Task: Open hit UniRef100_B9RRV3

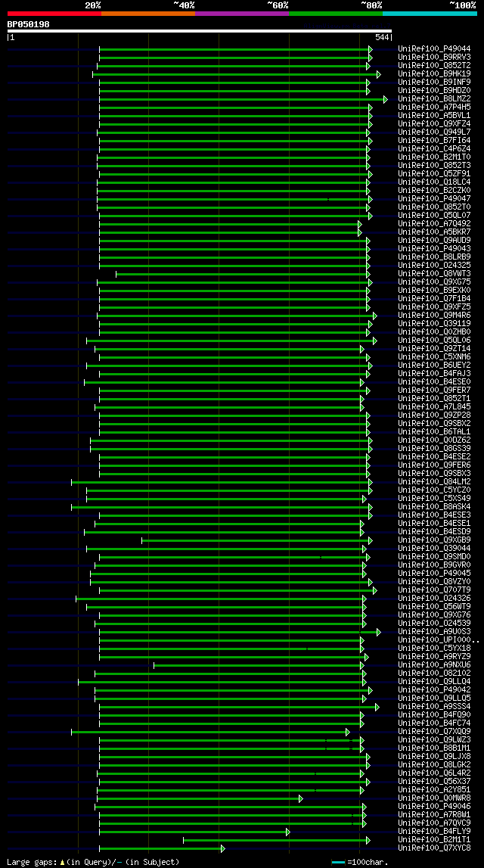Action: click(x=434, y=57)
